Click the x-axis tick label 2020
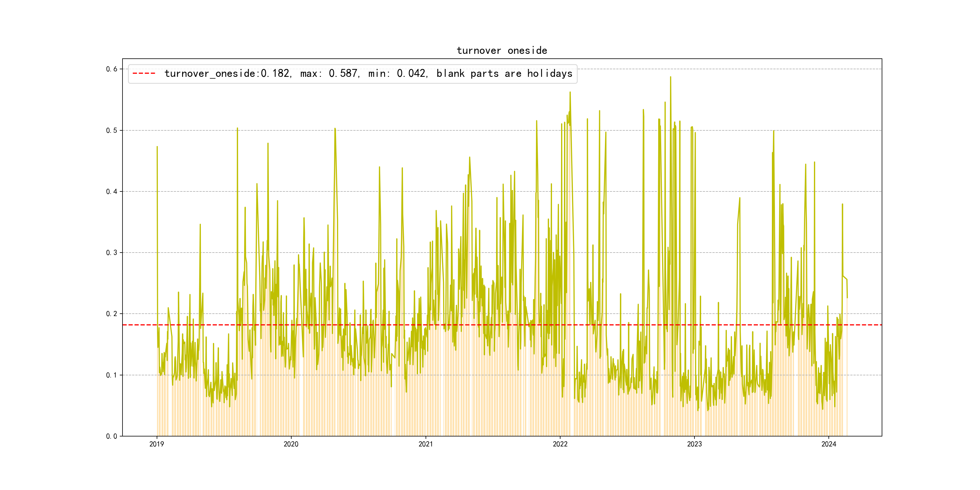980x490 pixels. pyautogui.click(x=291, y=444)
